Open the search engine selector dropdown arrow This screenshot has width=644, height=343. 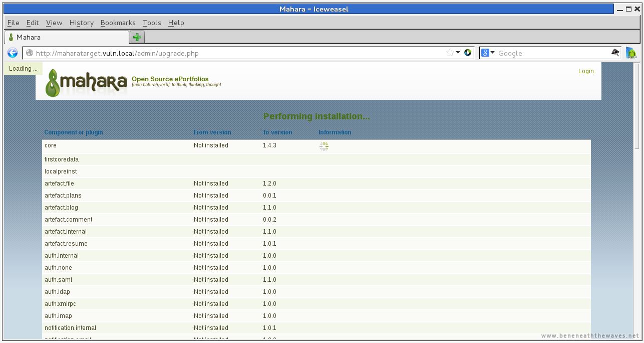coord(492,53)
